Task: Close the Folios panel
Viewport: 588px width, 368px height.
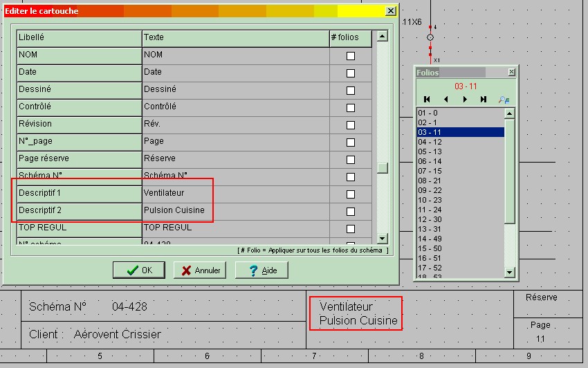Action: pyautogui.click(x=511, y=72)
